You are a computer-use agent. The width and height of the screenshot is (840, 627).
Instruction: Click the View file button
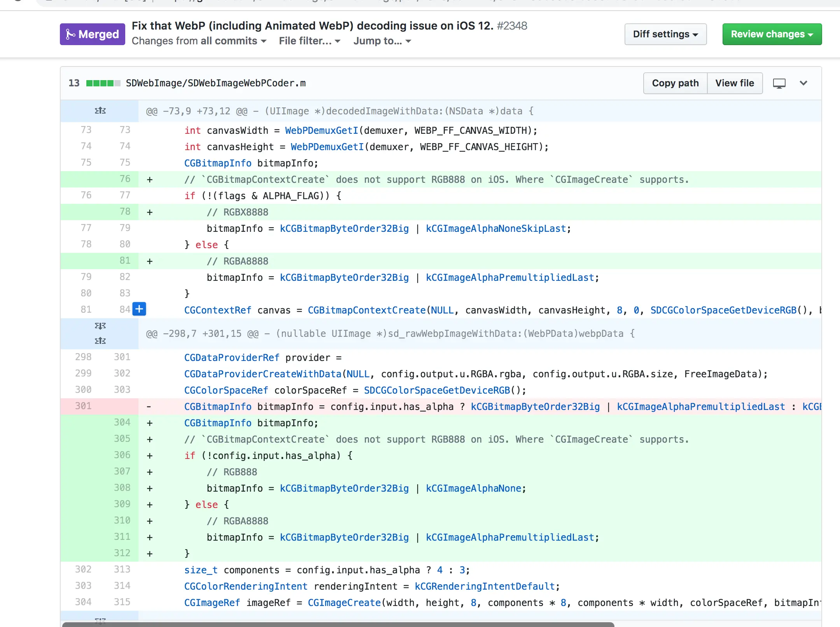(x=734, y=83)
